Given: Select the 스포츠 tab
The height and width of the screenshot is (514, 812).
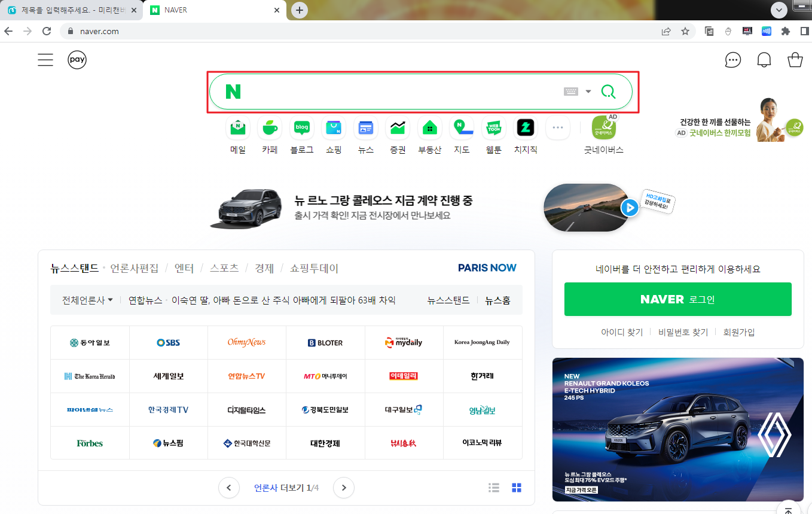Looking at the screenshot, I should pos(224,269).
